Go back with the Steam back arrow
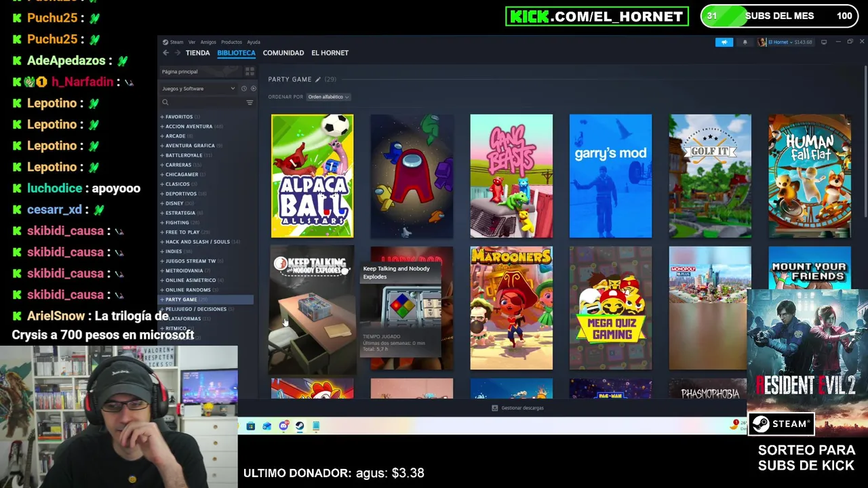Screen dimensions: 868x488 pos(165,53)
